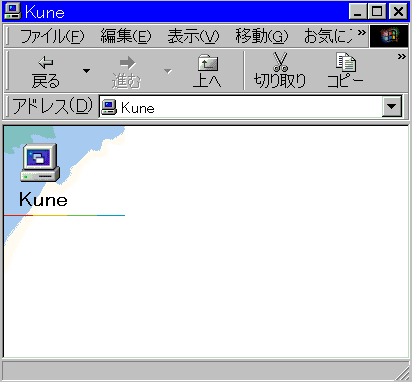The image size is (412, 382).
Task: Open the 編集(E) menu
Action: [x=126, y=36]
